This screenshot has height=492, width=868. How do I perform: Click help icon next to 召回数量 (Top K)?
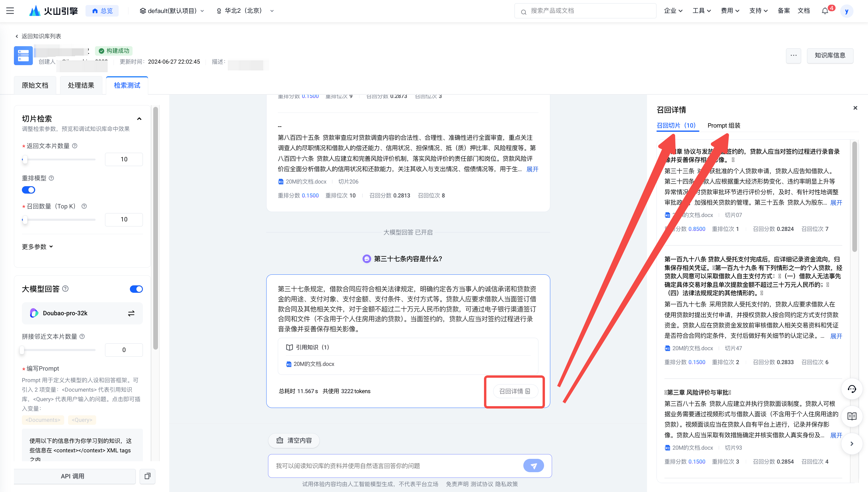point(84,206)
